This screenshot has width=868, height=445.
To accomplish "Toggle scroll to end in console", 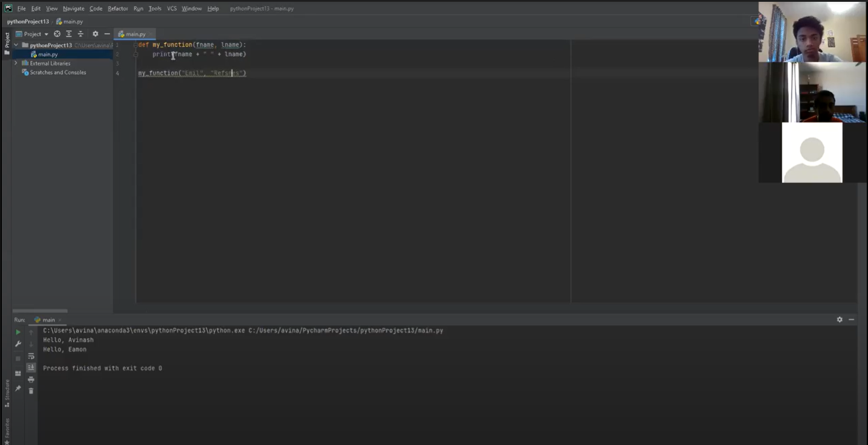I will [31, 368].
